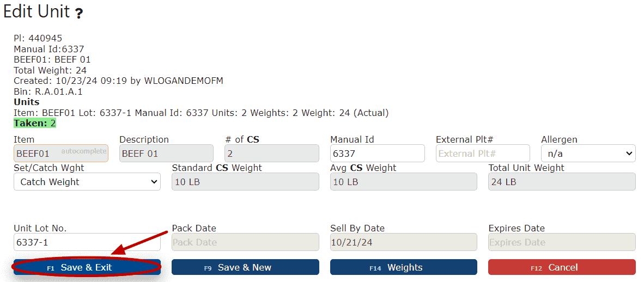Click the Avg CS Weight field

pyautogui.click(x=404, y=182)
